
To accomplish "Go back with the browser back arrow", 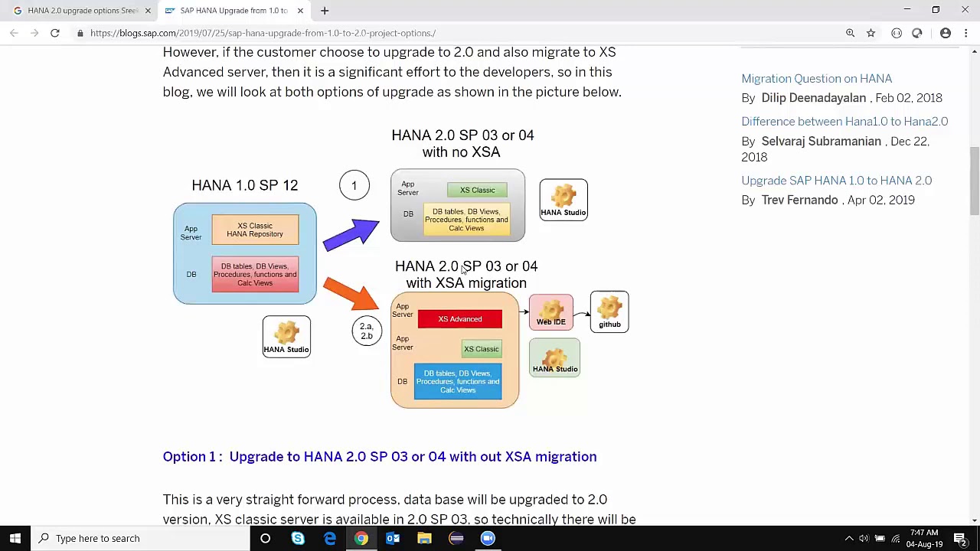I will tap(14, 33).
